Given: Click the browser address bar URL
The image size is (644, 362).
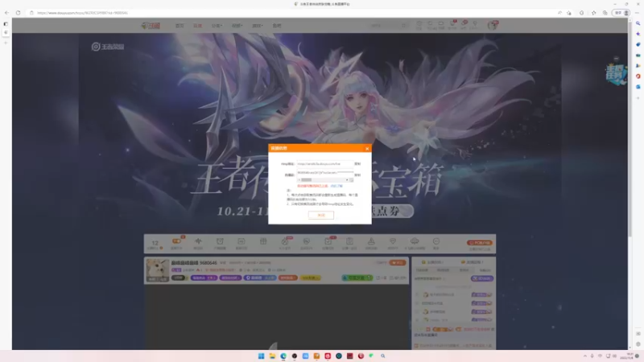Looking at the screenshot, I should (82, 13).
